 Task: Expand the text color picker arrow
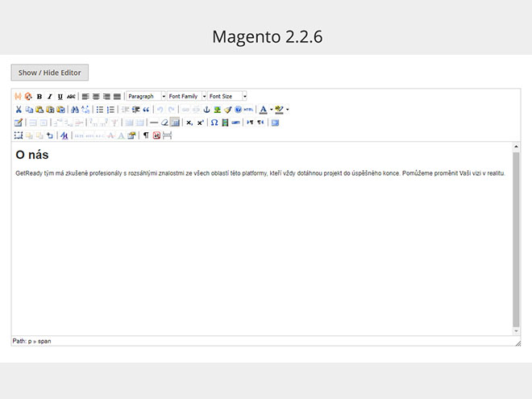point(271,110)
